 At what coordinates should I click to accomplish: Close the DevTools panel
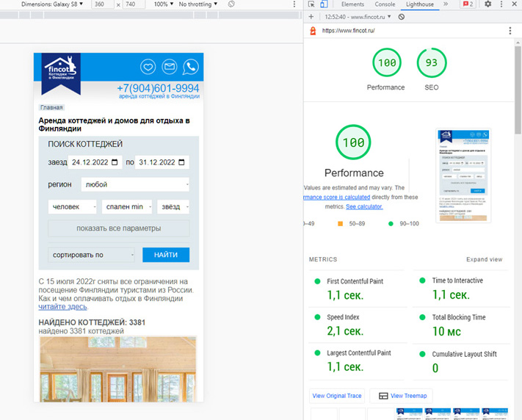click(515, 4)
